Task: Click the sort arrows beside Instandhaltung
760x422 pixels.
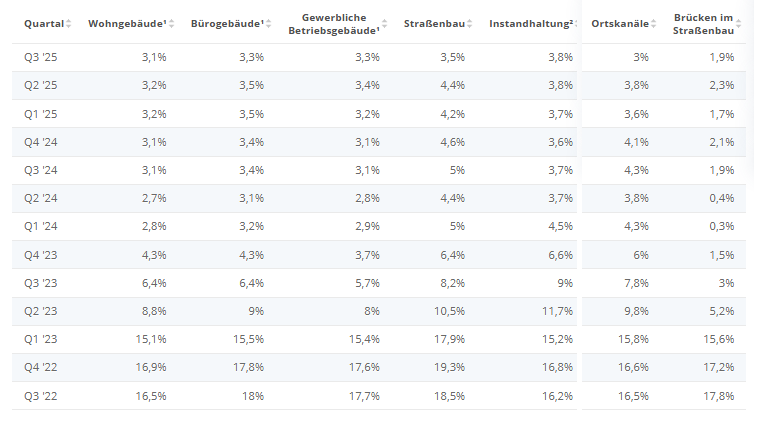Action: tap(577, 23)
